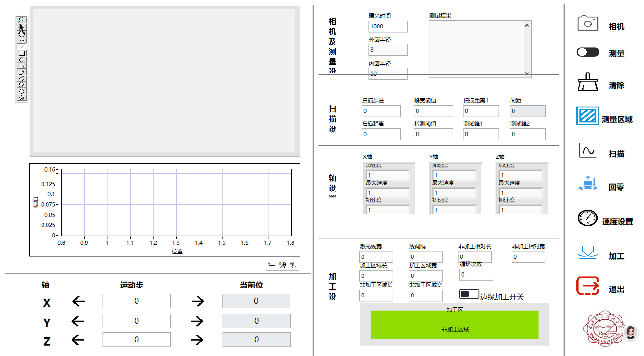Toggle the 边缘加工开关 edge processing switch
Viewport: 644px width, 356px height.
(469, 294)
